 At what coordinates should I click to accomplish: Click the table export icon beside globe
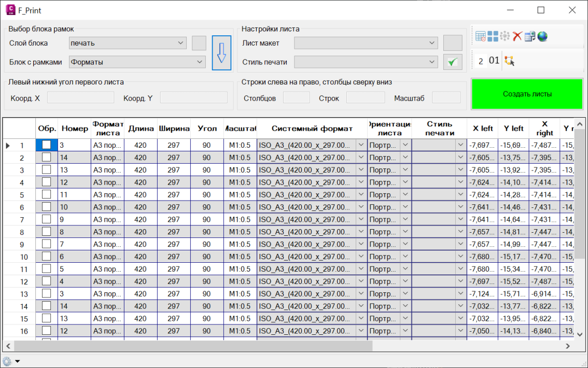click(x=529, y=36)
